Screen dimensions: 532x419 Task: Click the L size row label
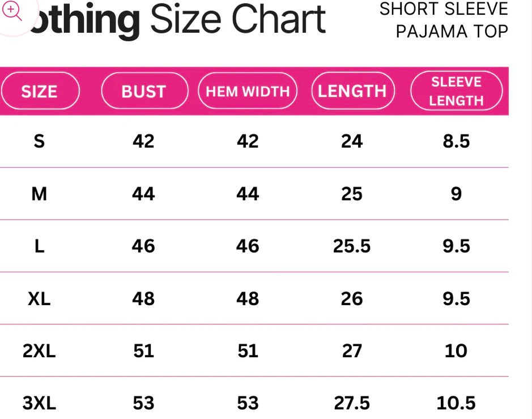[39, 246]
